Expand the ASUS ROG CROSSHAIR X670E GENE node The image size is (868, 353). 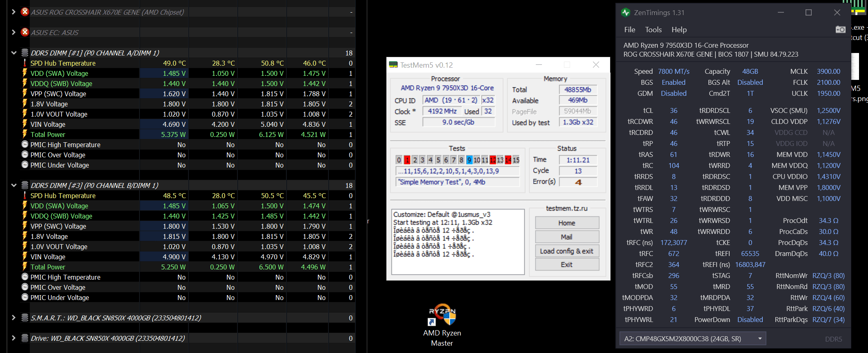(13, 12)
